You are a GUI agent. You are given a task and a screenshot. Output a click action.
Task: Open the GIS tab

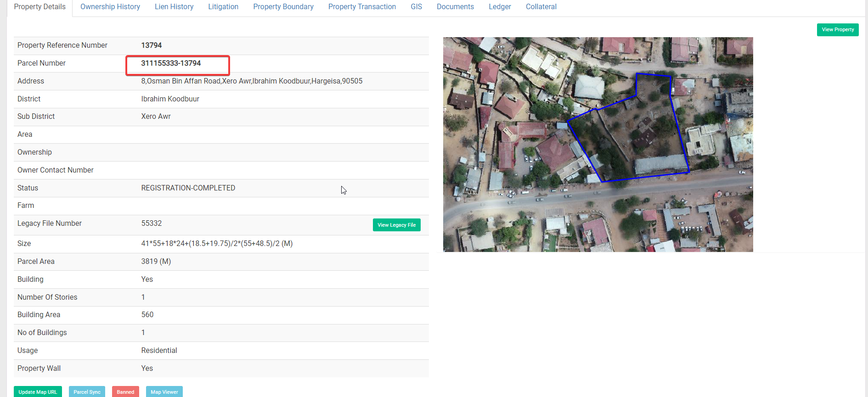click(x=416, y=7)
